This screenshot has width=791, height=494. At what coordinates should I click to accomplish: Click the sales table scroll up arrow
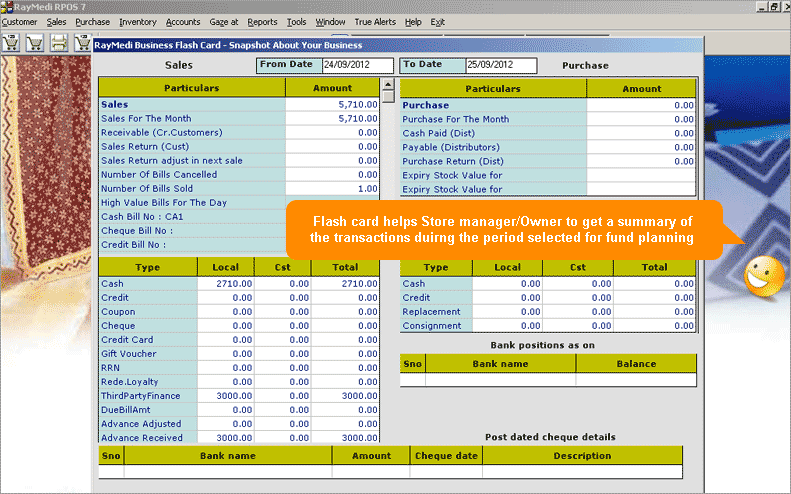tap(387, 86)
